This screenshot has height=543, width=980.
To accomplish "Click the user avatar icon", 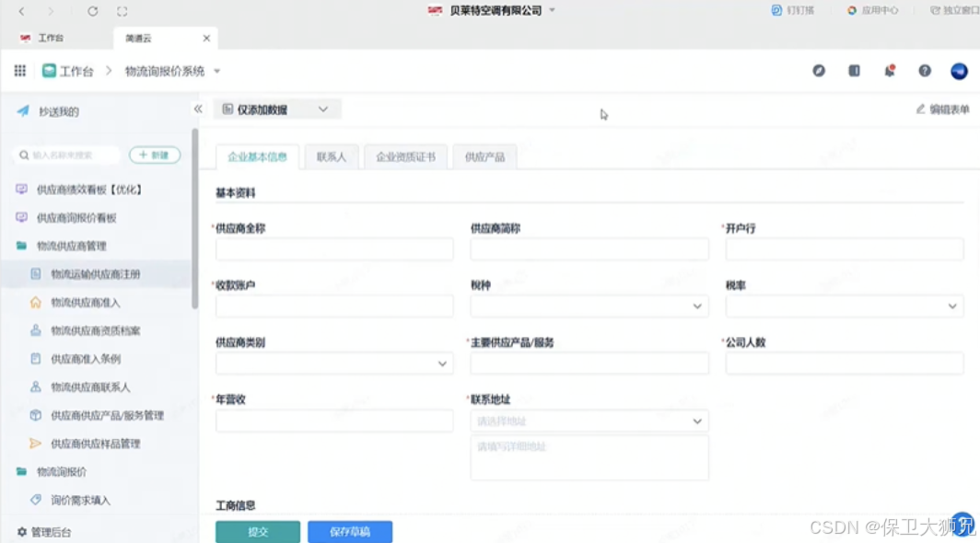I will point(959,70).
